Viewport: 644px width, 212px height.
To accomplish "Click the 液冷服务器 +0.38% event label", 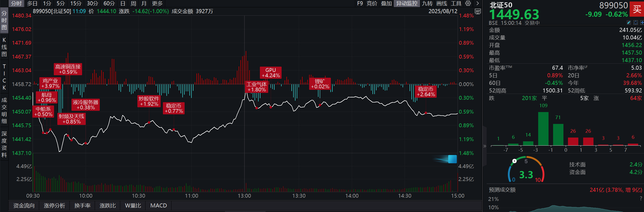I will 86,105.
